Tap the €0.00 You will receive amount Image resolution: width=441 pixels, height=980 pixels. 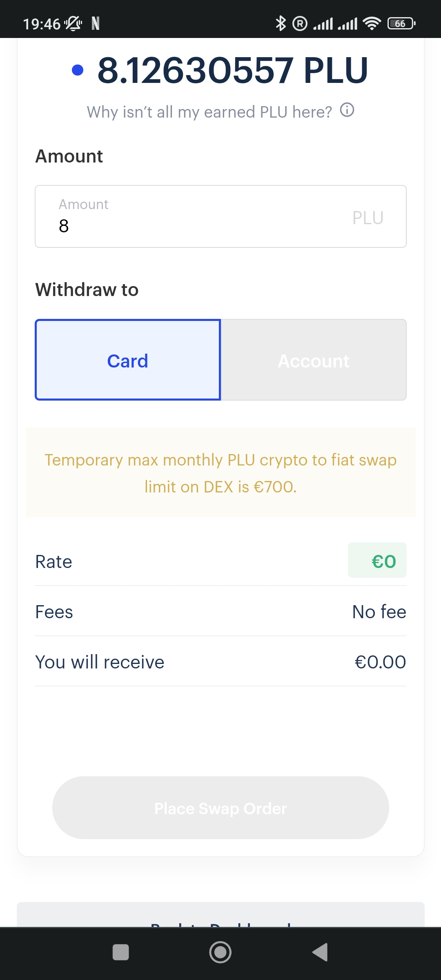tap(380, 662)
